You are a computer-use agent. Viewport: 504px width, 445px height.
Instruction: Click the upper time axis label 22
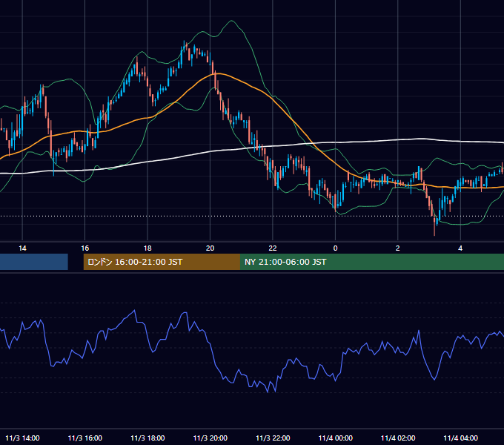pos(273,248)
